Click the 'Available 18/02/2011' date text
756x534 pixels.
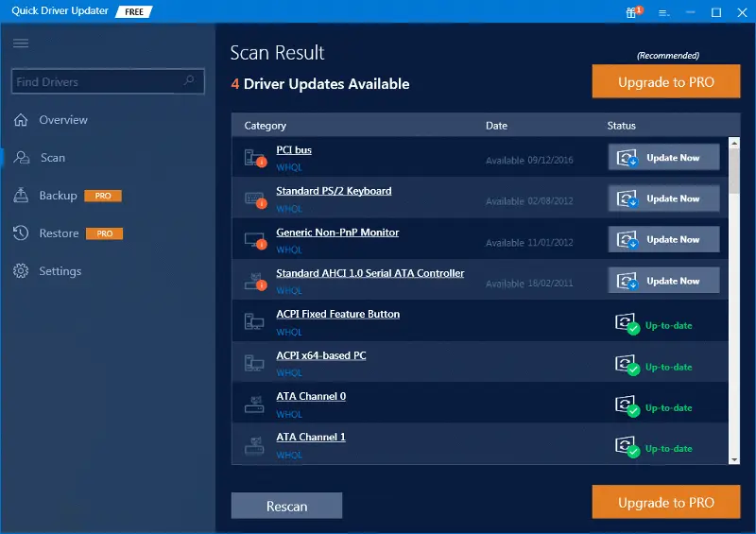coord(529,284)
